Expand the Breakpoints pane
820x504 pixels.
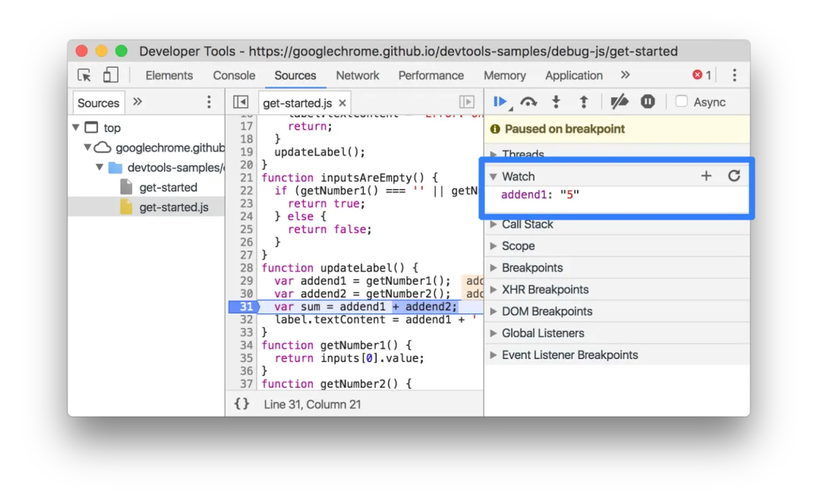click(x=494, y=268)
